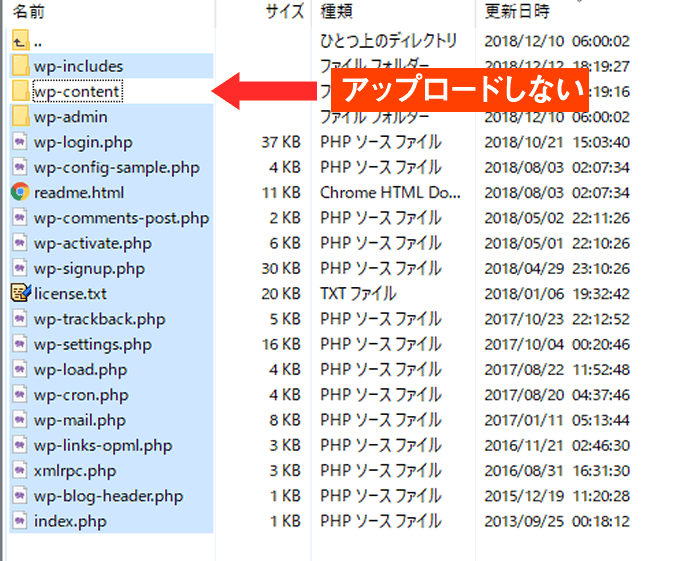Viewport: 673px width, 561px height.
Task: Sort by the サイズ column header
Action: click(284, 13)
